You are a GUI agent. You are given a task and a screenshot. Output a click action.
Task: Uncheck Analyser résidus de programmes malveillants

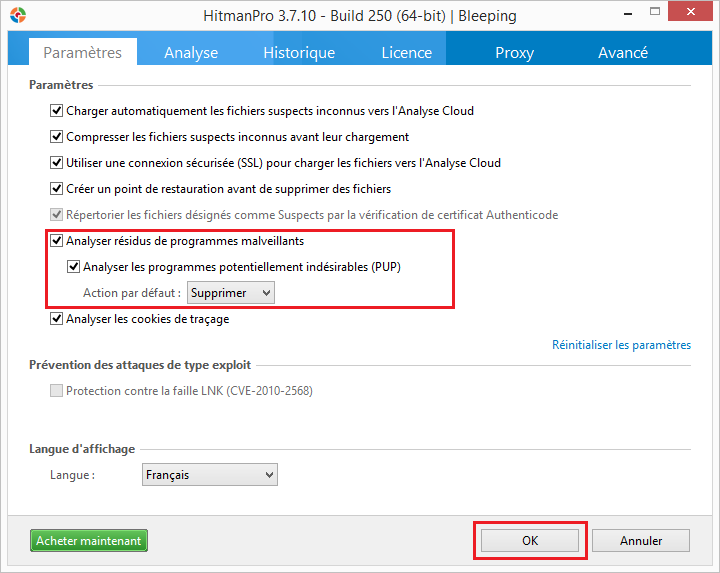click(x=56, y=241)
